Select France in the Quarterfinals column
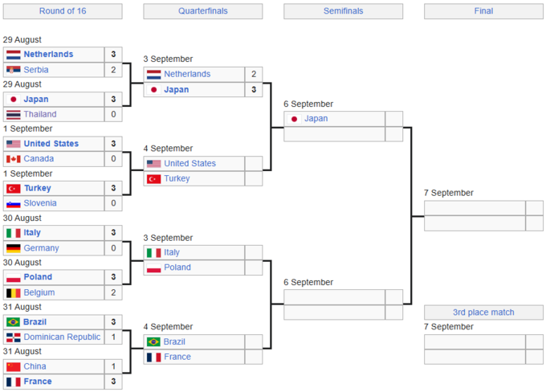 pos(177,357)
